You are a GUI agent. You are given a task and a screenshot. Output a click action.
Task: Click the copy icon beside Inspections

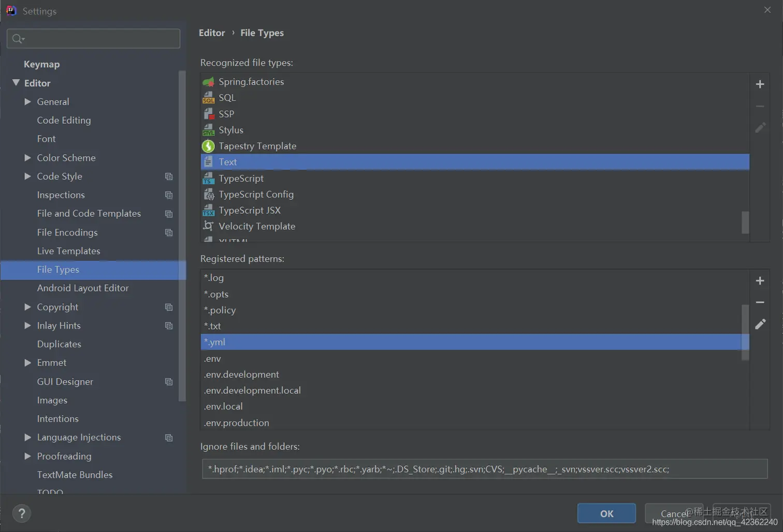coord(168,195)
